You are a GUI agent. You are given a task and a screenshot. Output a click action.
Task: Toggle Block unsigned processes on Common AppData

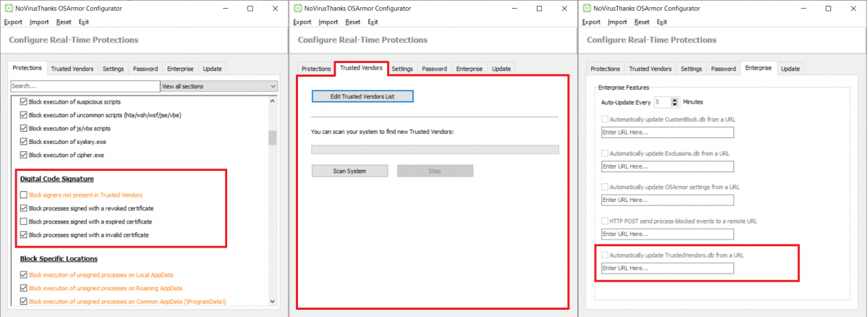(24, 301)
